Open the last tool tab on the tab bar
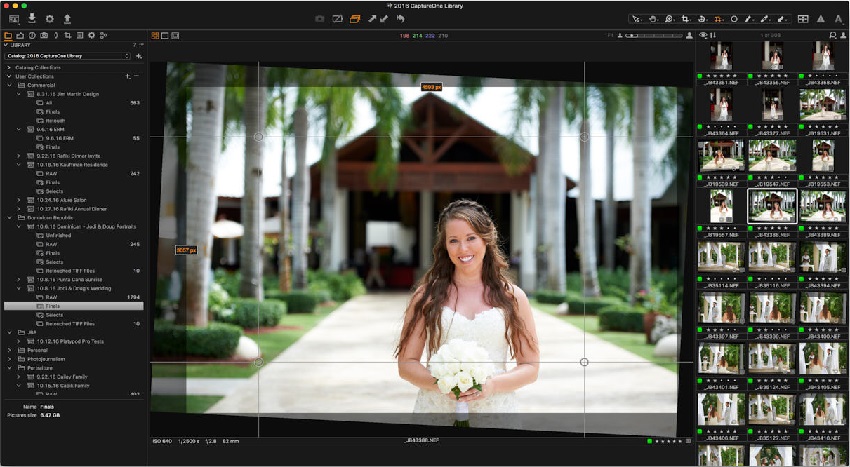The width and height of the screenshot is (850, 467). (104, 36)
